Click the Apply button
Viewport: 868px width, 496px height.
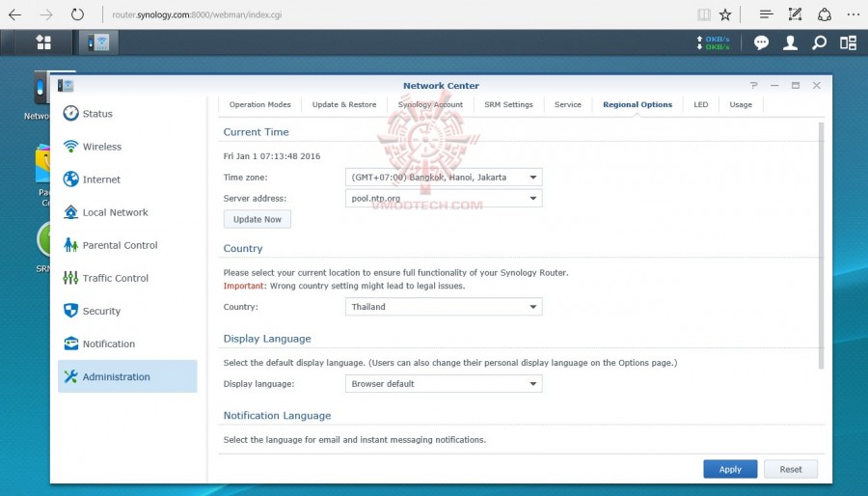point(730,469)
